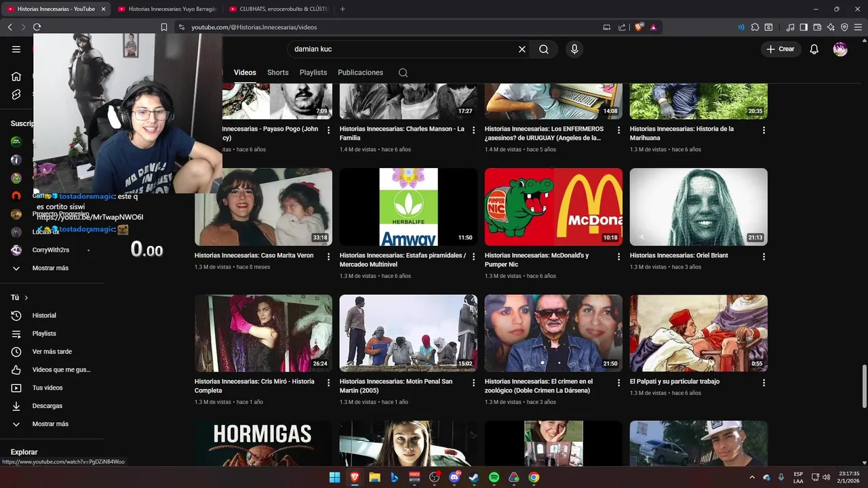Open Historial in sidebar
This screenshot has height=488, width=868.
tap(44, 315)
